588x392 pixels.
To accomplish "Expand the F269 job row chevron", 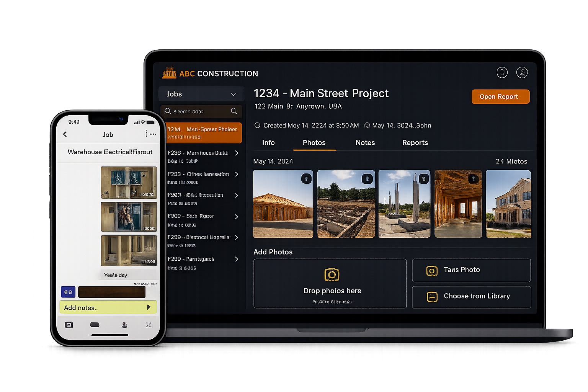I will coord(237,217).
